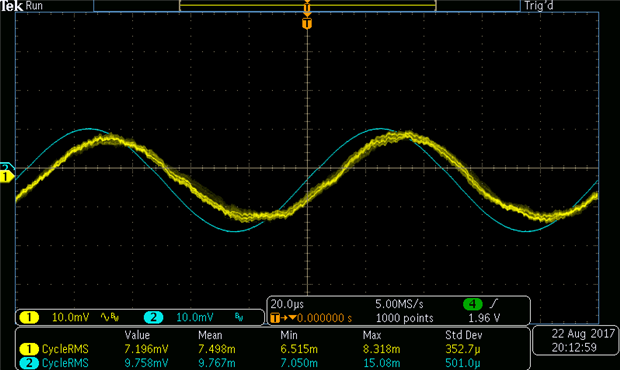The width and height of the screenshot is (620, 370).
Task: Click the 7.196mV value reading
Action: pos(146,349)
